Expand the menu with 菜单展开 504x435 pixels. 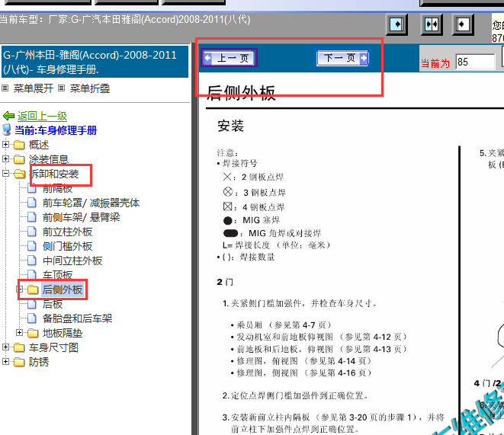[x=34, y=88]
